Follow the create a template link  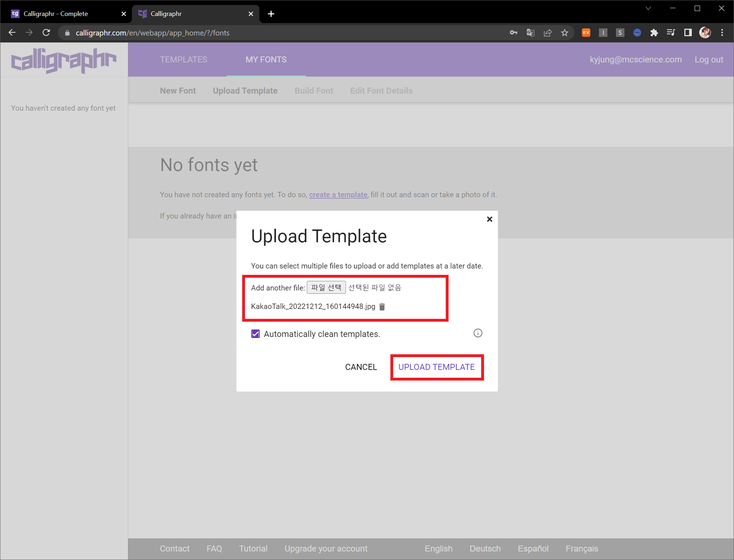point(338,195)
